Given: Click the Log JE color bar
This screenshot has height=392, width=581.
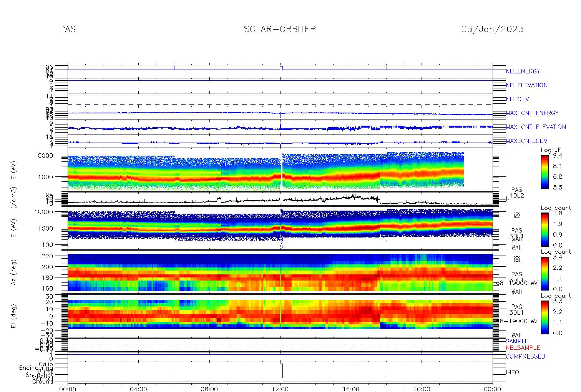Looking at the screenshot, I should tap(544, 171).
